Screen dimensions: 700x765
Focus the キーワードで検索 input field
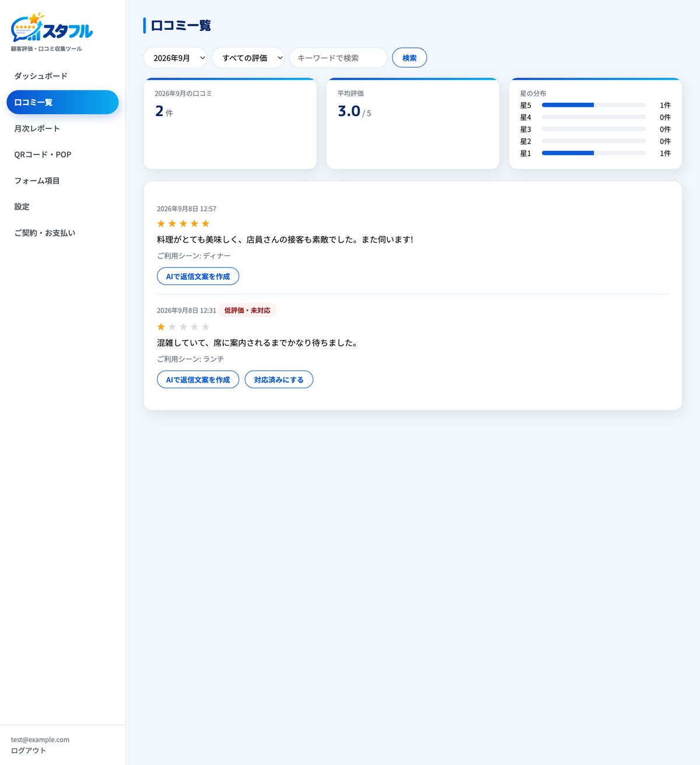click(338, 58)
